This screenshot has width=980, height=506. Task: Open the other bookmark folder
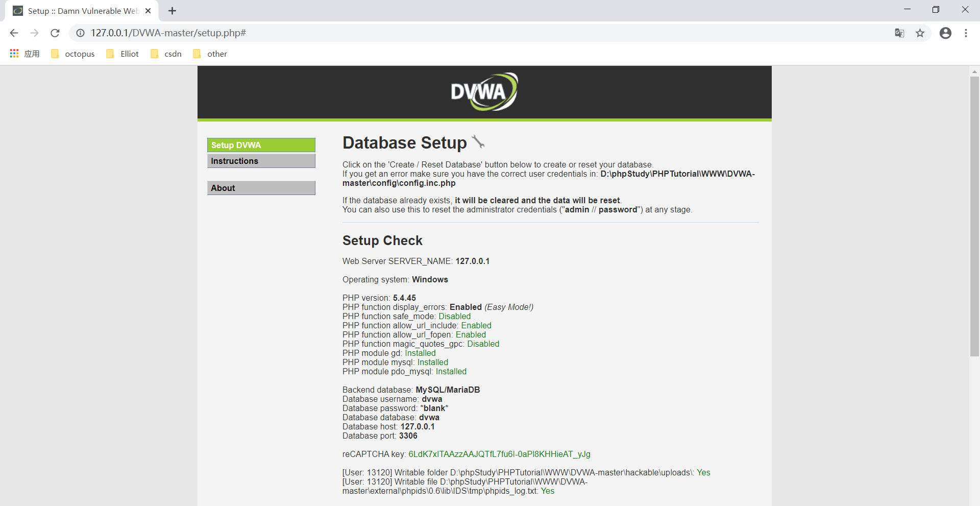(x=210, y=54)
